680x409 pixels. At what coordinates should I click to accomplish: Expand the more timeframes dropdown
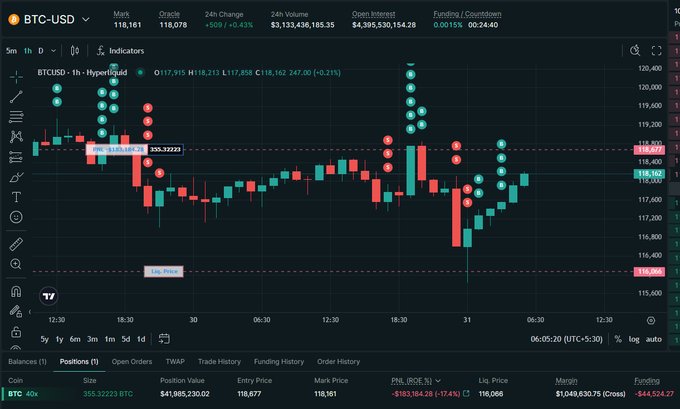click(x=53, y=51)
